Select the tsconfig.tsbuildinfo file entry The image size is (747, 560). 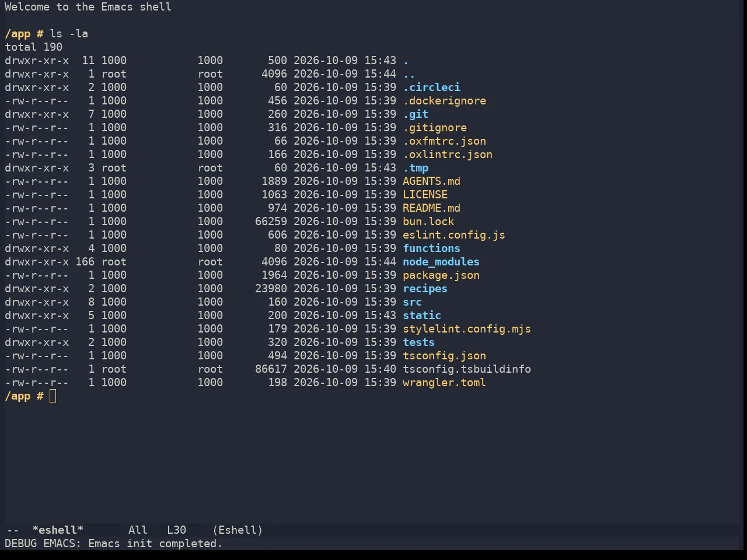pyautogui.click(x=467, y=369)
